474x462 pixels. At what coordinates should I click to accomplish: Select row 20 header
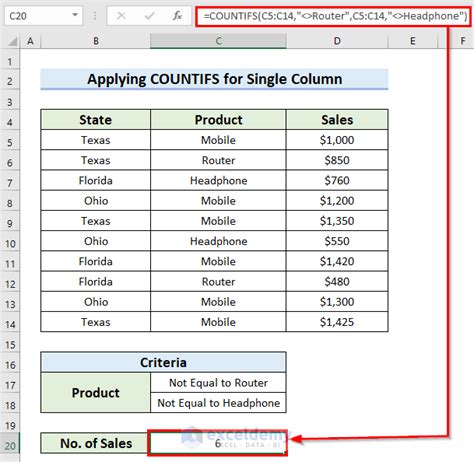(x=10, y=446)
